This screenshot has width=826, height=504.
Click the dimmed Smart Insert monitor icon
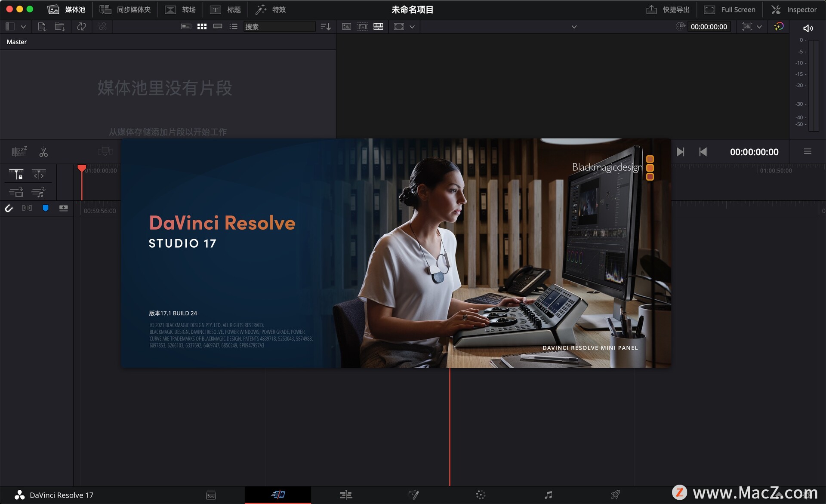pyautogui.click(x=105, y=151)
